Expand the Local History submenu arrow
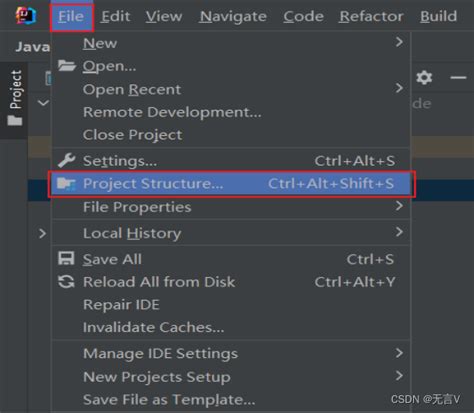Image resolution: width=474 pixels, height=413 pixels. [x=399, y=231]
